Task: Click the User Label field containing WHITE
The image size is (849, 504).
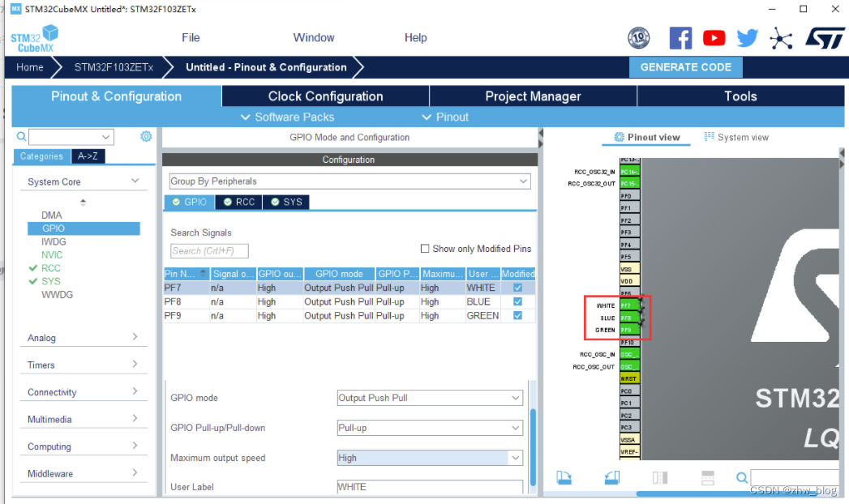Action: pos(430,487)
